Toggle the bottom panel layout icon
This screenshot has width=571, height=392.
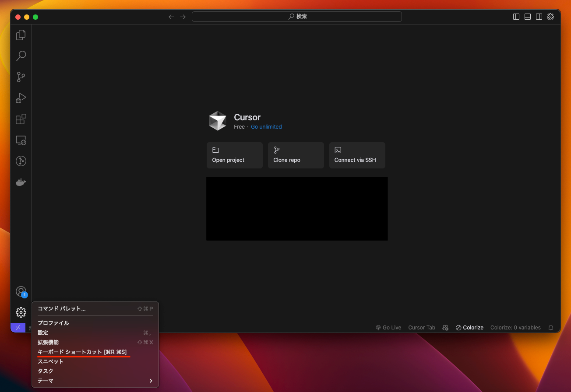point(528,17)
